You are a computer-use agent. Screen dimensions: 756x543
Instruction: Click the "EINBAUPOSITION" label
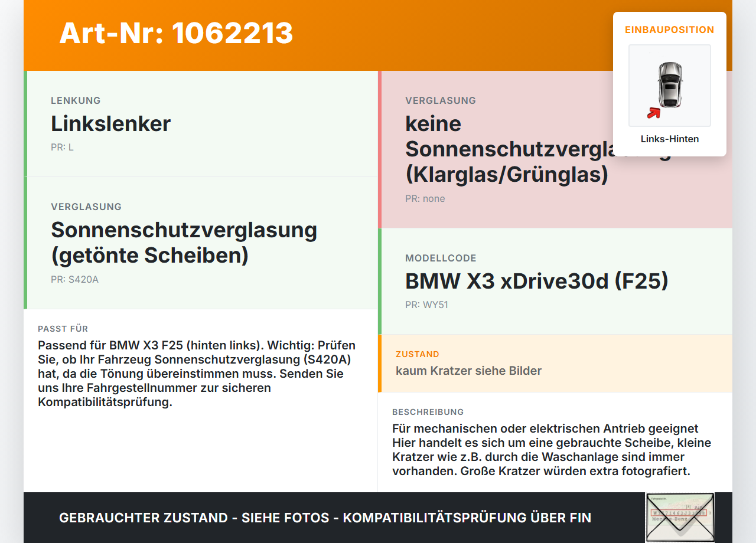point(670,30)
